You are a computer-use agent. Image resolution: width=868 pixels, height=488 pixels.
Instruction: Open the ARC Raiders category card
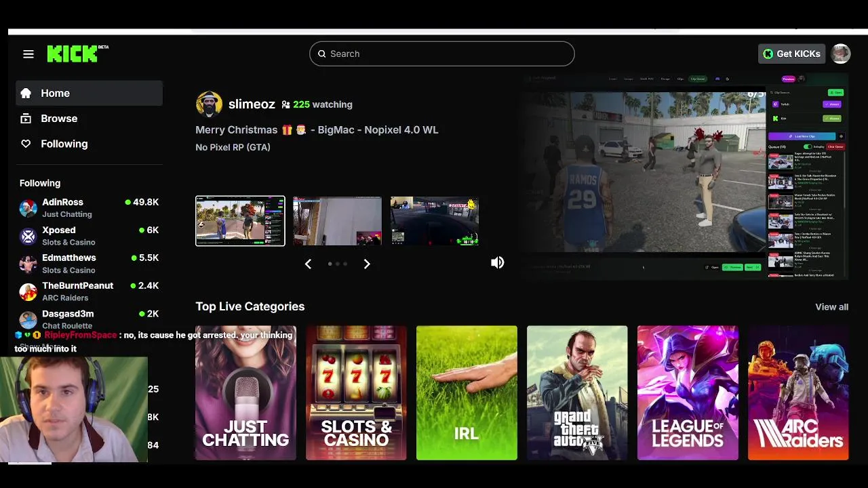point(798,393)
